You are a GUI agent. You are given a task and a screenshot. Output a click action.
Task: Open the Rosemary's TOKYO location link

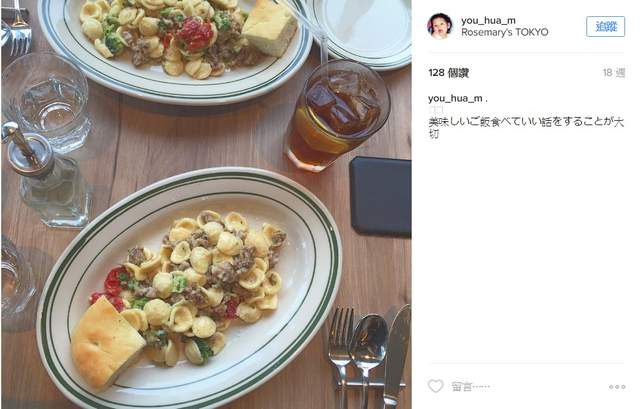(x=504, y=32)
